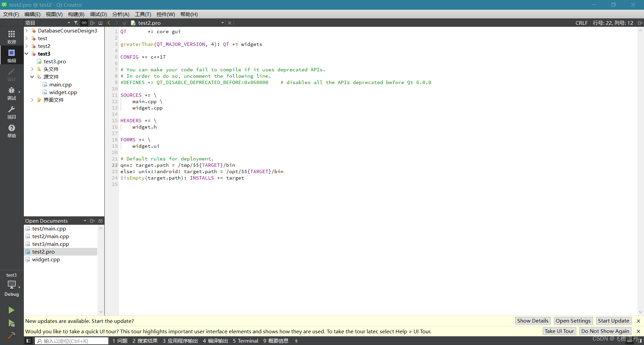644x345 pixels.
Task: Open the 1 问题 issues pane
Action: [x=120, y=341]
